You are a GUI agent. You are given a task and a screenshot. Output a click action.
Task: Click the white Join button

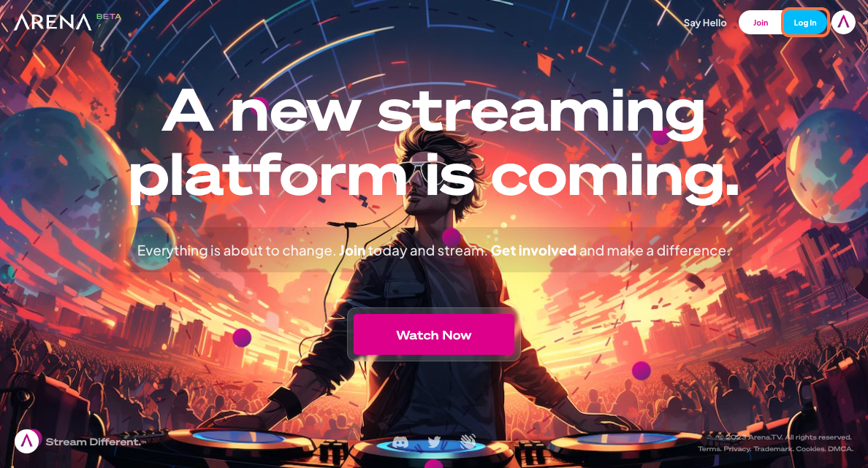coord(760,23)
